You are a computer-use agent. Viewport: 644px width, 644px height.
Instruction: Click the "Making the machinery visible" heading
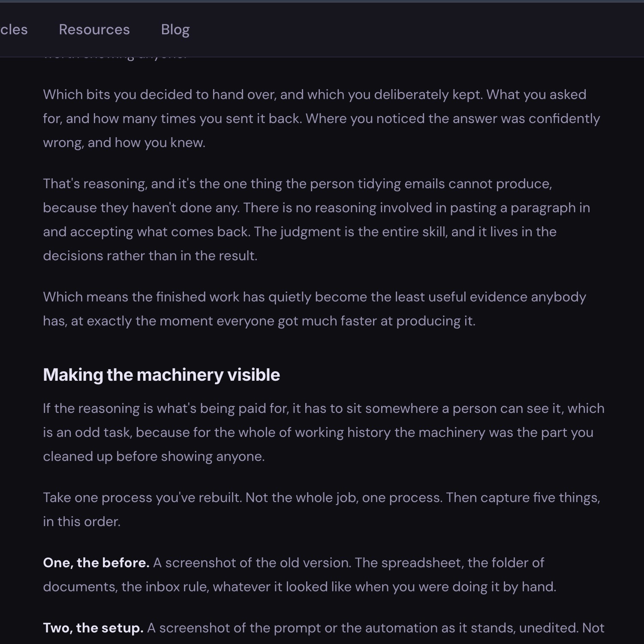pyautogui.click(x=162, y=375)
